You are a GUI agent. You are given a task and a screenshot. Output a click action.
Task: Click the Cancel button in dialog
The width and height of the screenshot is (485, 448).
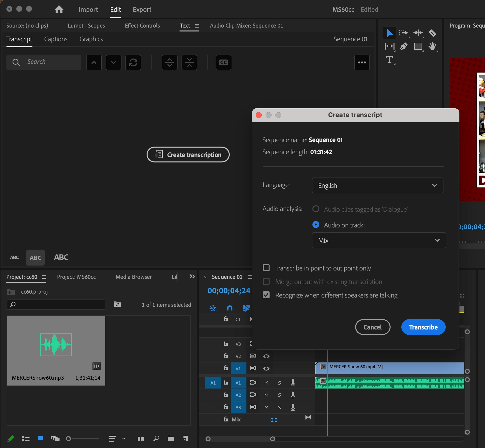[372, 327]
